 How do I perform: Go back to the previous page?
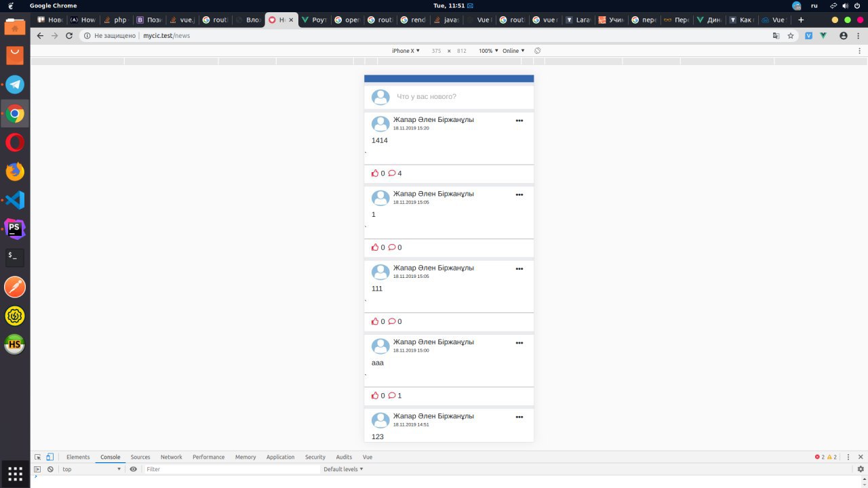coord(40,35)
